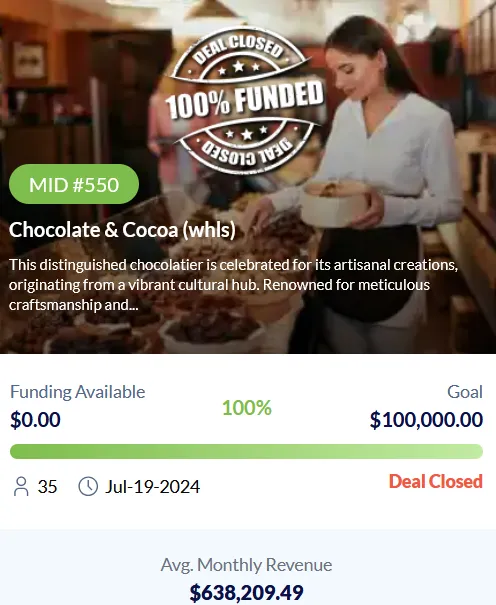The width and height of the screenshot is (496, 605).
Task: Click the 100% funding percentage label
Action: tap(247, 408)
